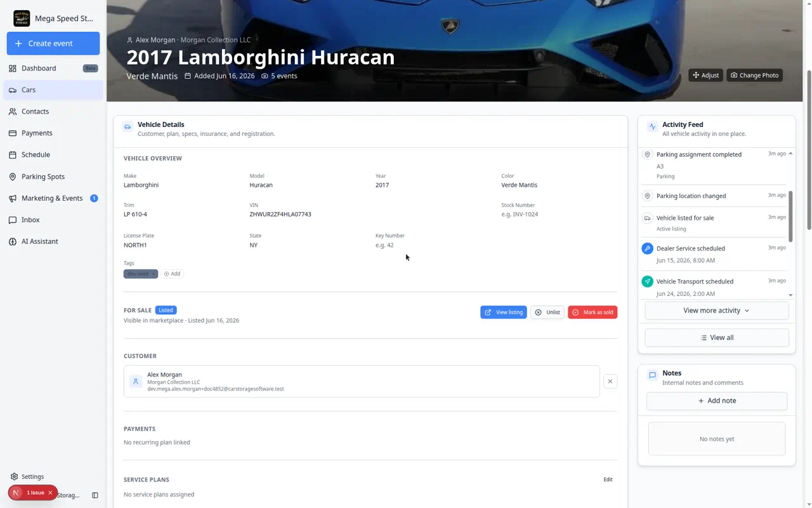Click the Vehicle listed for sale car icon
812x508 pixels.
(647, 218)
